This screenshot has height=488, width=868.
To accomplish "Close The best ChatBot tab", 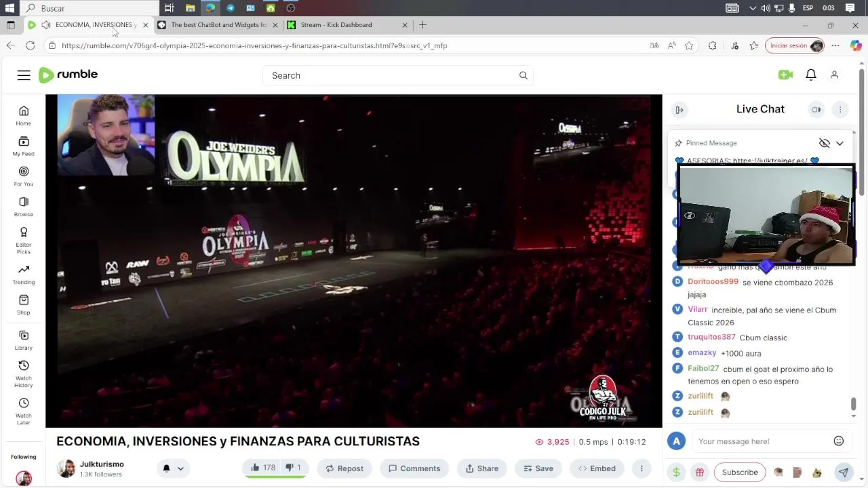I will pyautogui.click(x=275, y=25).
